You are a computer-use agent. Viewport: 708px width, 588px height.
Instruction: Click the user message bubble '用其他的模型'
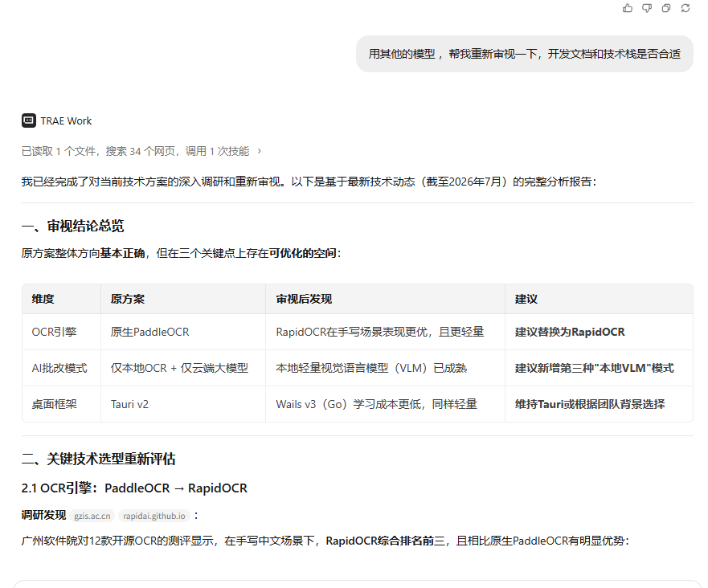point(524,54)
